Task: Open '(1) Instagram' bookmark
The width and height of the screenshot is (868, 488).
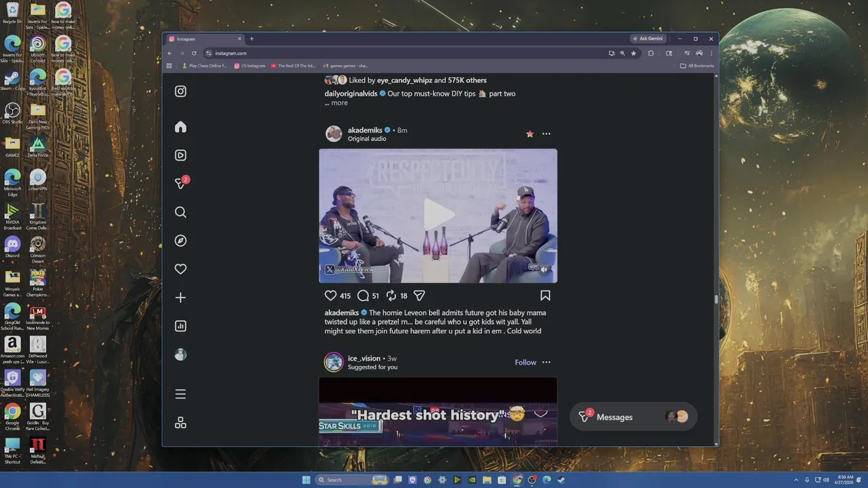Action: 250,66
